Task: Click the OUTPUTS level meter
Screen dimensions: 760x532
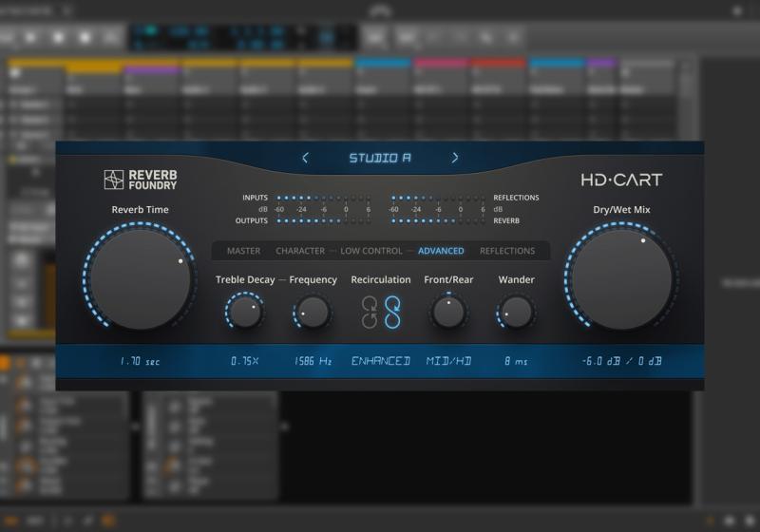Action: pyautogui.click(x=323, y=221)
